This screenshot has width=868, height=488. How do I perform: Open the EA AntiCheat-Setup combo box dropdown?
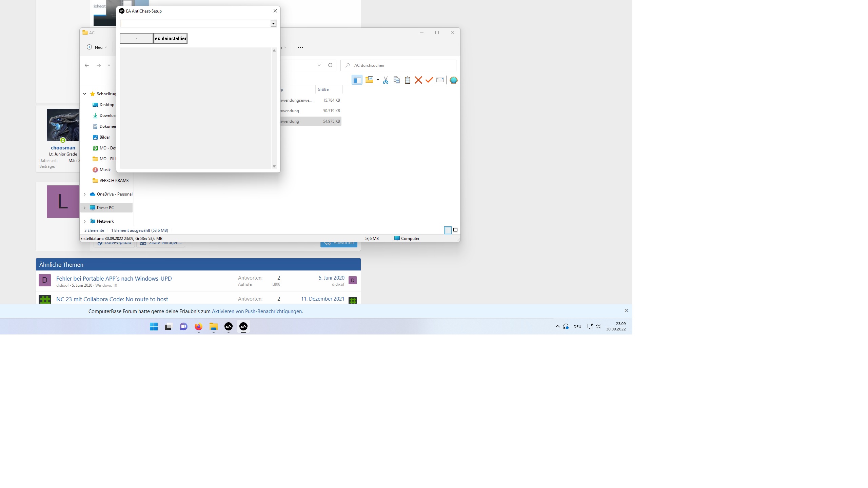(x=273, y=24)
